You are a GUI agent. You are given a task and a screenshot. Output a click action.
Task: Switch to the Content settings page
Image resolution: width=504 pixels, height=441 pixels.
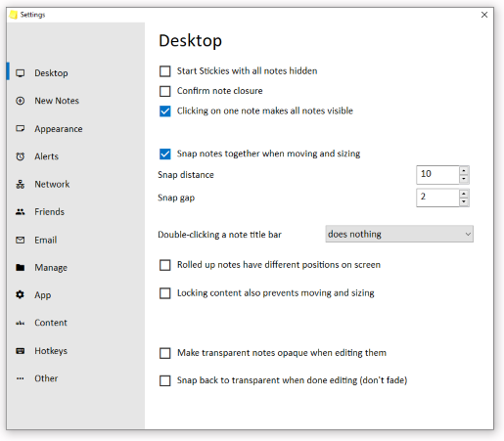(x=51, y=323)
